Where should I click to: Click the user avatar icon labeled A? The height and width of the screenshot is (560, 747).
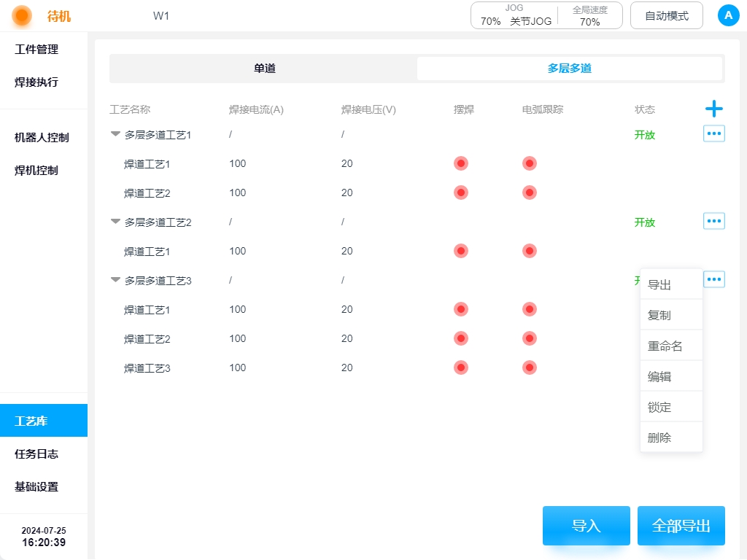point(728,15)
